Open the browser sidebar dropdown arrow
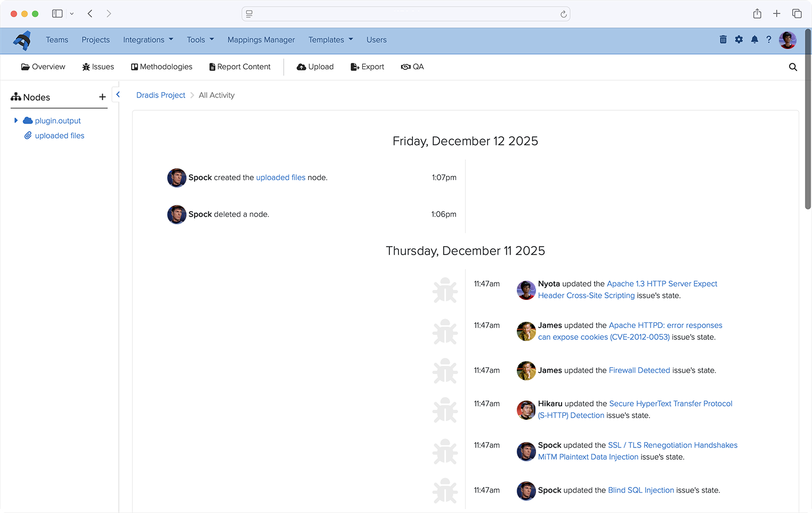The width and height of the screenshot is (812, 513). click(72, 14)
